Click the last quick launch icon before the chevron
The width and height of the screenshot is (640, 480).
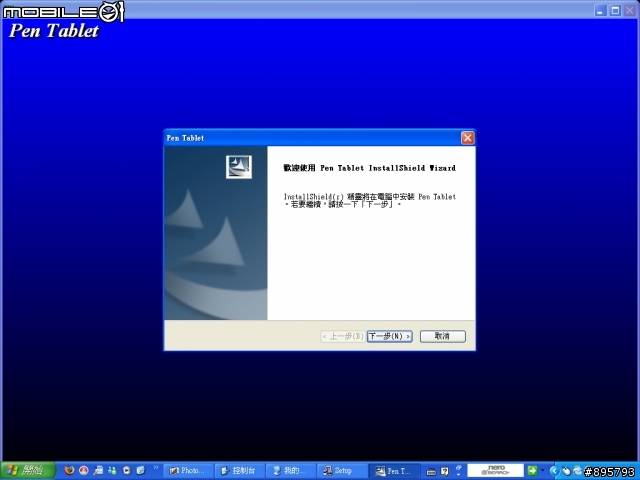pyautogui.click(x=141, y=471)
